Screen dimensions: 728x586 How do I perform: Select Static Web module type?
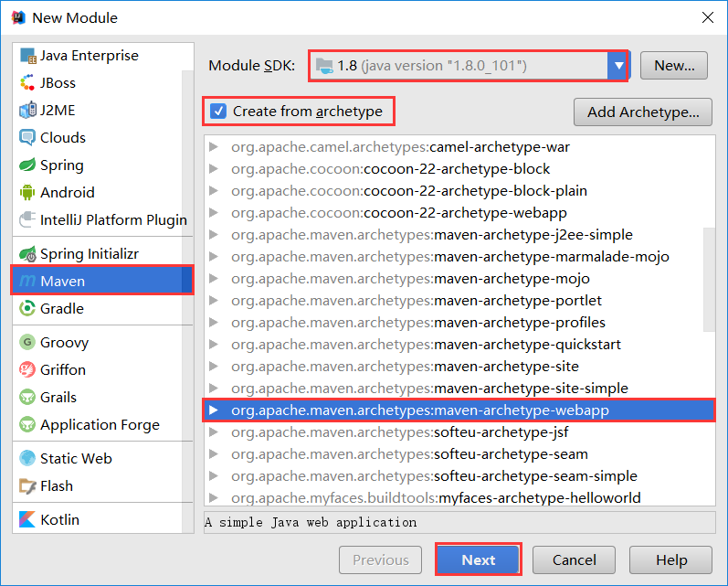coord(98,458)
